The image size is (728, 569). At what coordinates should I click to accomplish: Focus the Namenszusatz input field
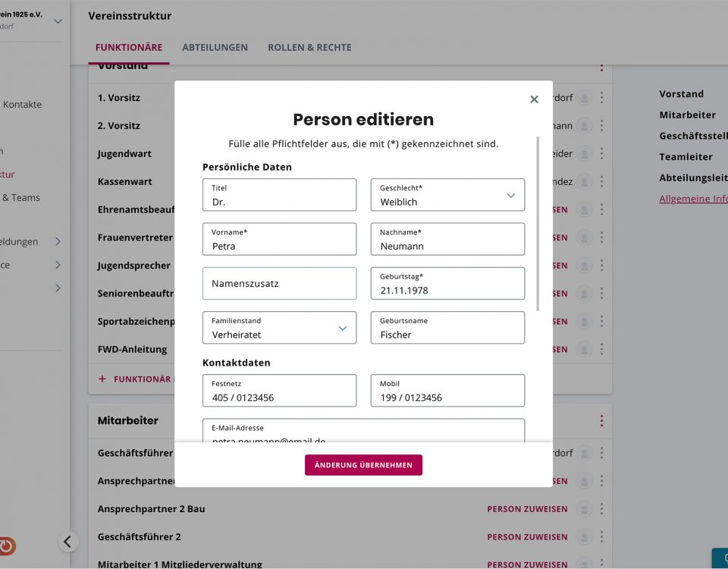279,284
